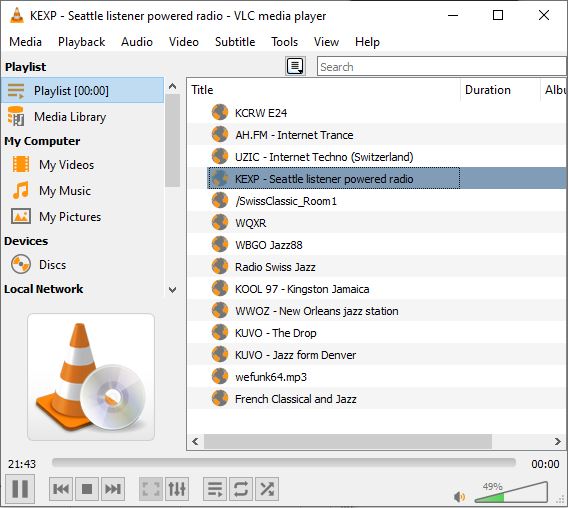The image size is (568, 508).
Task: Select AH.FM - Internet Trance station
Action: 377,135
